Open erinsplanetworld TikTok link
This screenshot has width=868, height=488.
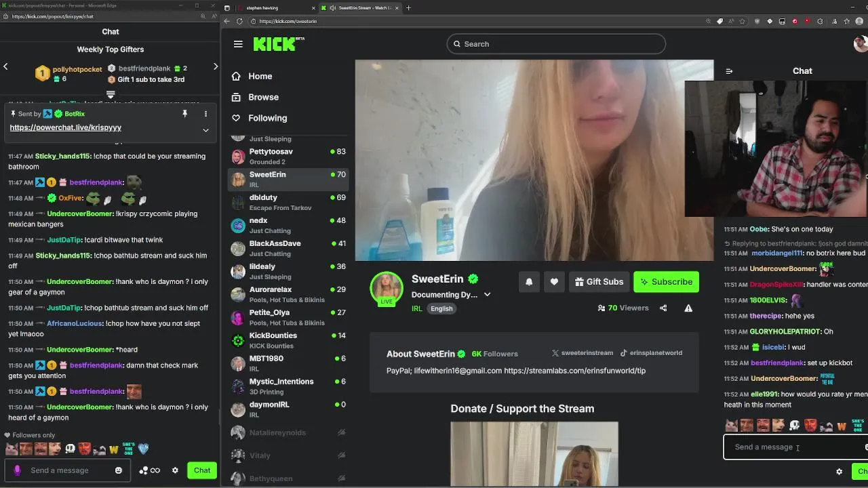coord(651,353)
